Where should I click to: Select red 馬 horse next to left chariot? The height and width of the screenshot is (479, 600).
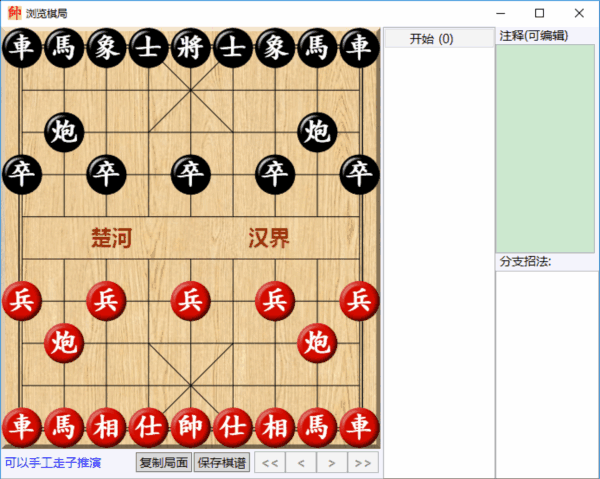point(64,427)
